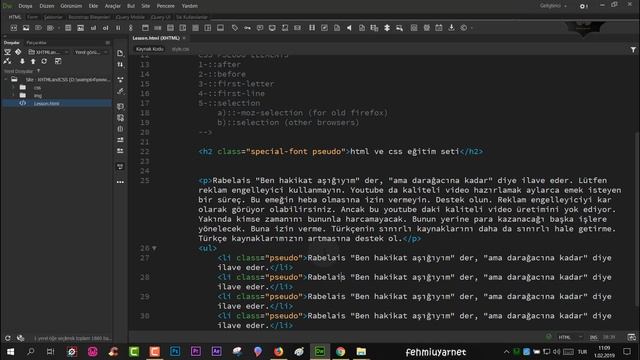Click the date calendar insert icon
This screenshot has width=640, height=360.
coord(439,28)
